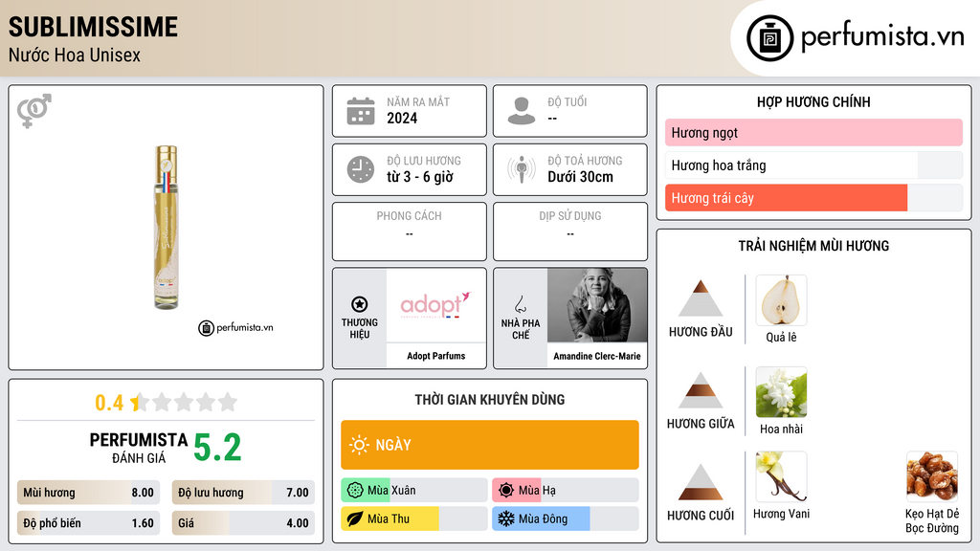The width and height of the screenshot is (980, 551).
Task: Open the sugared chestnut candy thumbnail
Action: (932, 476)
